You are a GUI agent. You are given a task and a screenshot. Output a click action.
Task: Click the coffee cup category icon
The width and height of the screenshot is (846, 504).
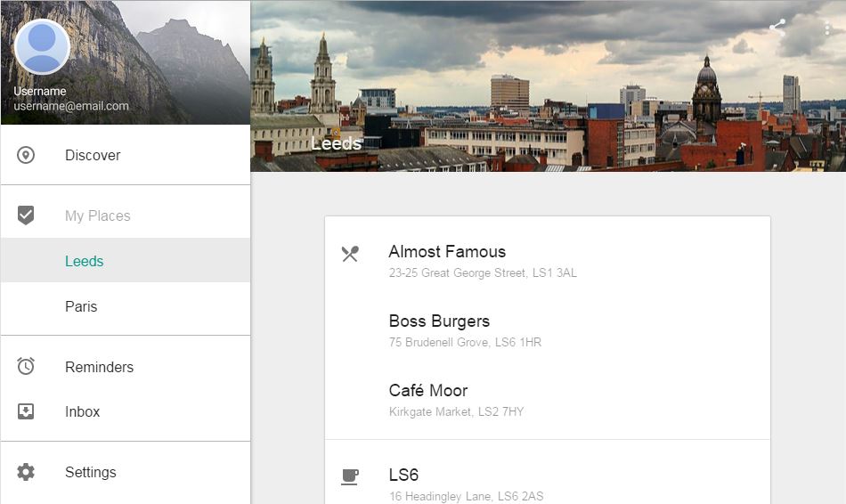point(350,477)
